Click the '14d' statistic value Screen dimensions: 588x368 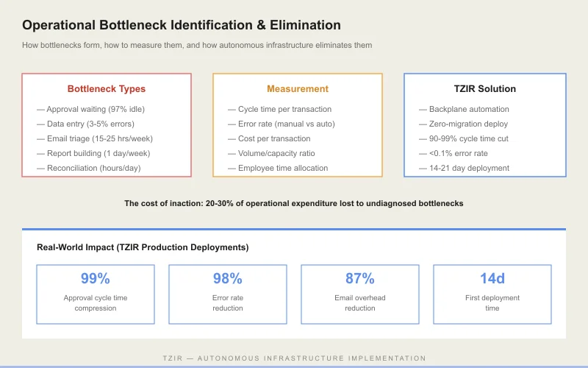(492, 279)
